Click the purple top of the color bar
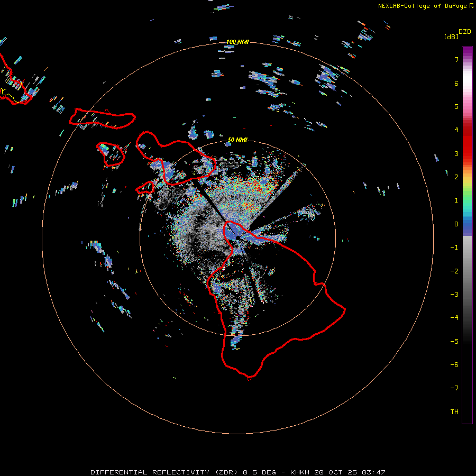 coord(467,52)
